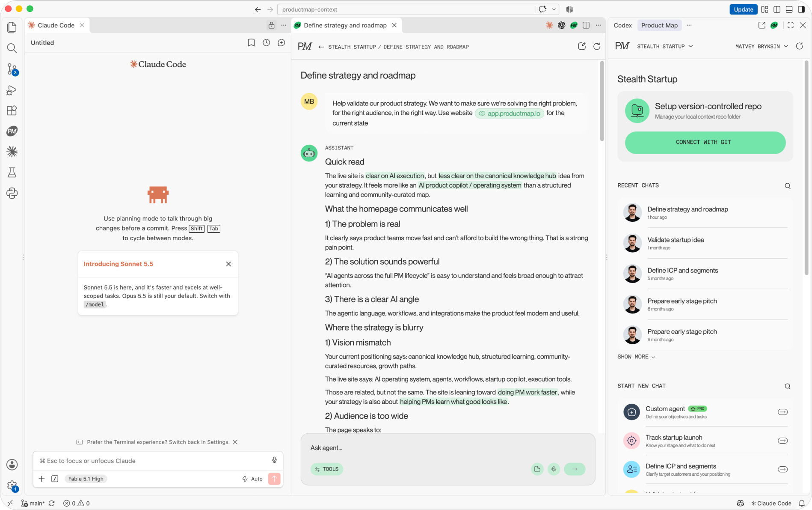Screen dimensions: 812x510
Task: Click productmap-context command center search
Action: 406,9
